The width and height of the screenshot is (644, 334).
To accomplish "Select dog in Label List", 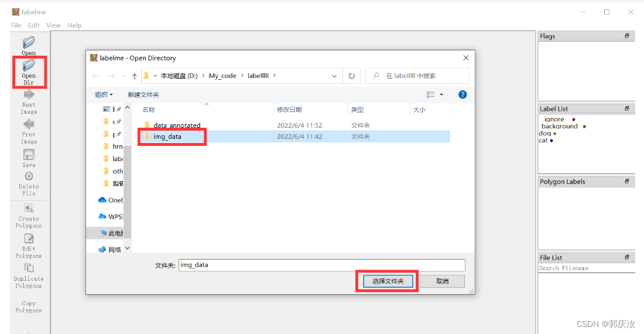I will 544,133.
